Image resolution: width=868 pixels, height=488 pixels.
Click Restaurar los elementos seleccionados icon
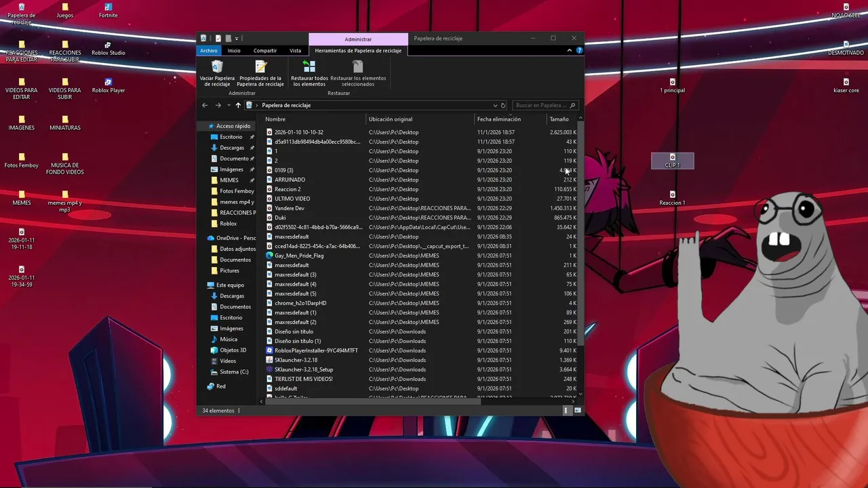pyautogui.click(x=357, y=66)
